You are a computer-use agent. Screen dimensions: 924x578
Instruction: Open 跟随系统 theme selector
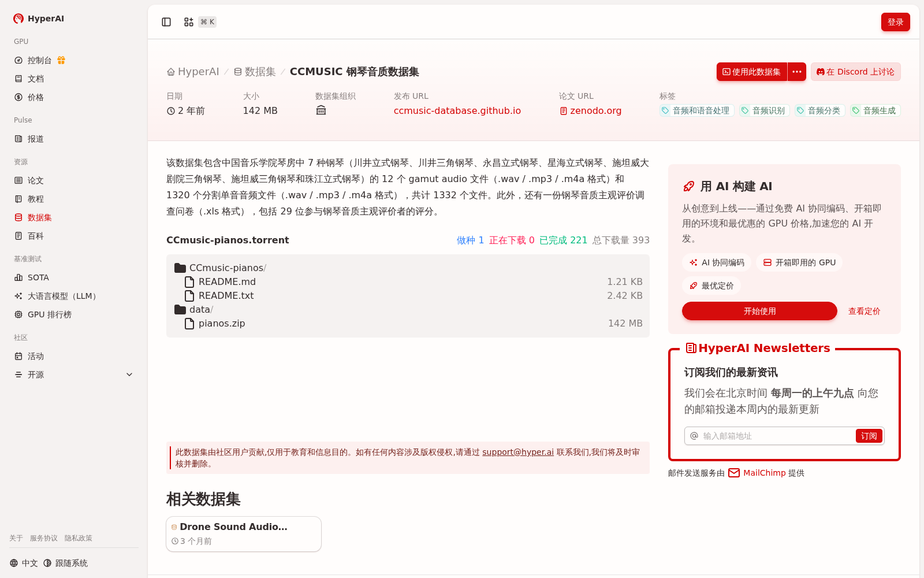pyautogui.click(x=65, y=563)
